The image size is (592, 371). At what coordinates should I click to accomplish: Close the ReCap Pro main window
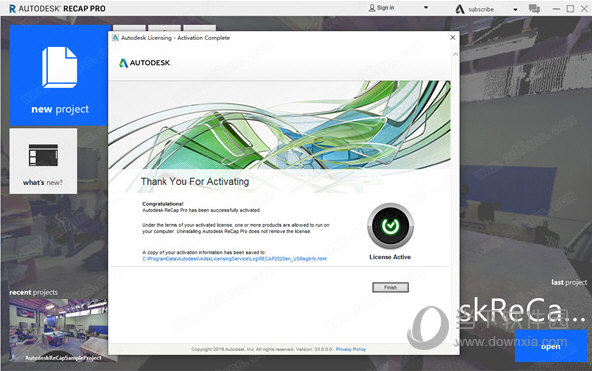584,9
